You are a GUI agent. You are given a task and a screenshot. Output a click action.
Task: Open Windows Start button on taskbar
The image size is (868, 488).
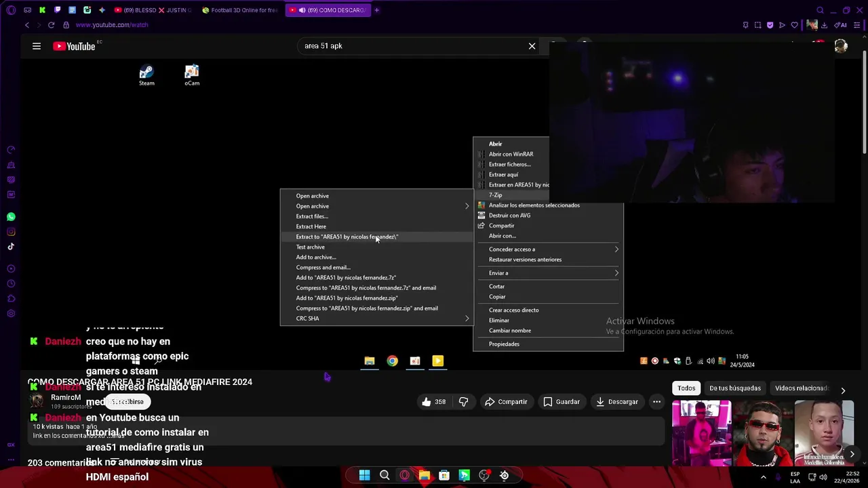364,475
